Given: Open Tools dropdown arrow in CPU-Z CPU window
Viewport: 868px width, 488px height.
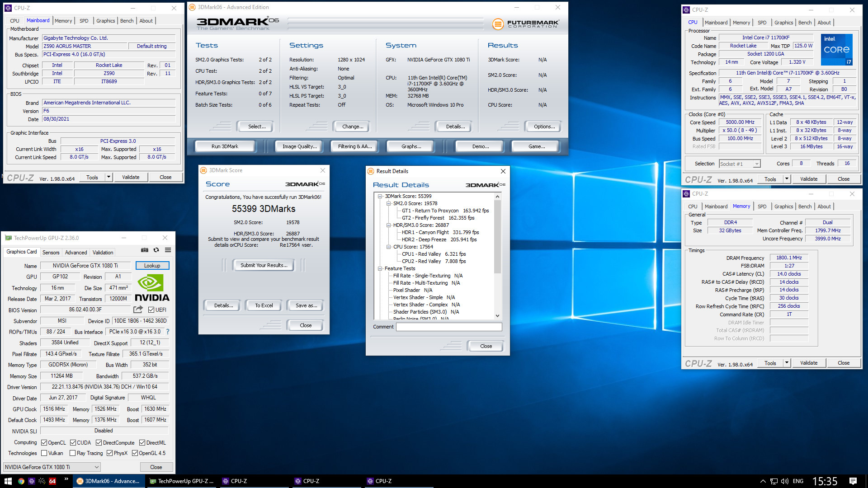Looking at the screenshot, I should (787, 179).
